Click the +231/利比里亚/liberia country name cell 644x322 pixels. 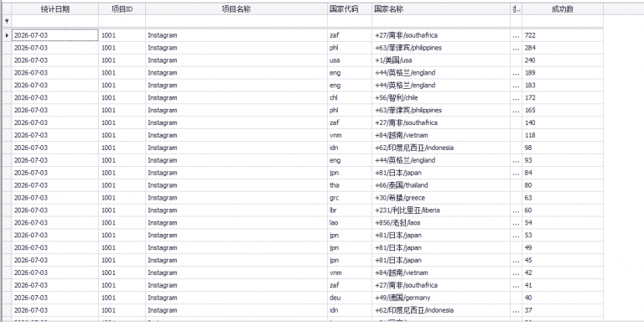click(441, 210)
